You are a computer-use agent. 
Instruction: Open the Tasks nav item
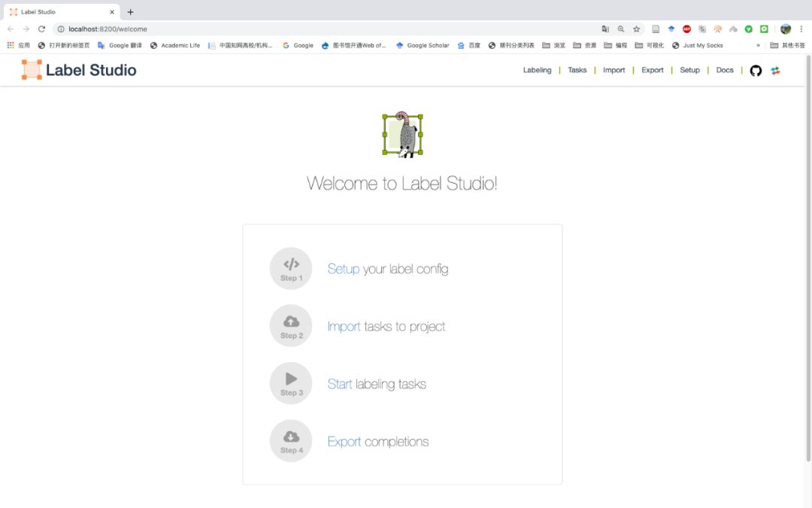click(577, 70)
